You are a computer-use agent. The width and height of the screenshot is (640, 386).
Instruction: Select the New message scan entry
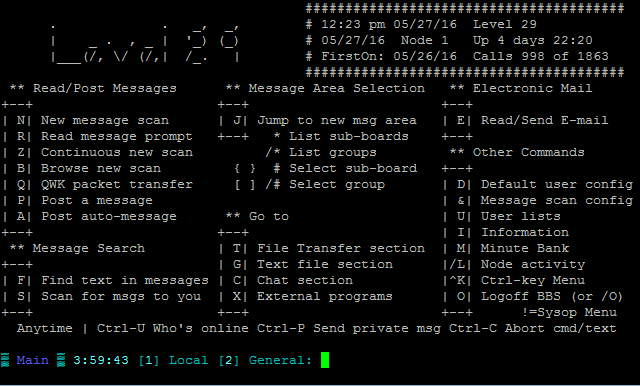tap(104, 120)
